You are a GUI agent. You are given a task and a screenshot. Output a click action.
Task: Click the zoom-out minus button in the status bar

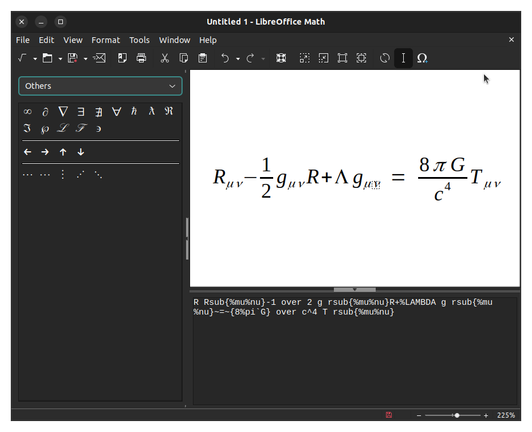[419, 415]
